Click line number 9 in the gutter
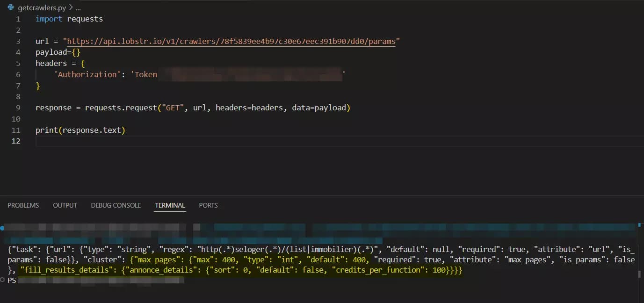Screen dimensions: 644x303 tap(18, 108)
